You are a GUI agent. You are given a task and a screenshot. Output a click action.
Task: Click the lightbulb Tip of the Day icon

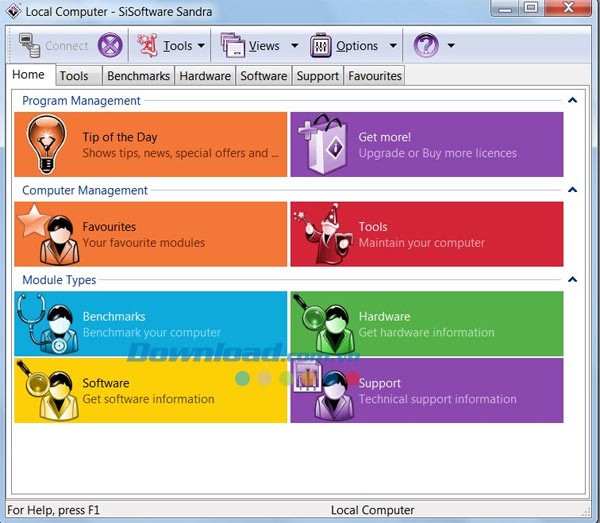tap(47, 144)
